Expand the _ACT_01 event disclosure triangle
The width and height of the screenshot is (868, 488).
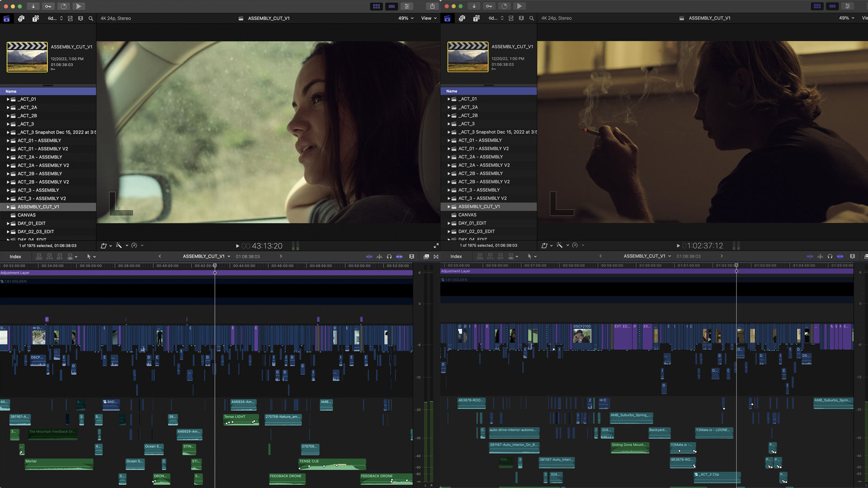coord(8,99)
